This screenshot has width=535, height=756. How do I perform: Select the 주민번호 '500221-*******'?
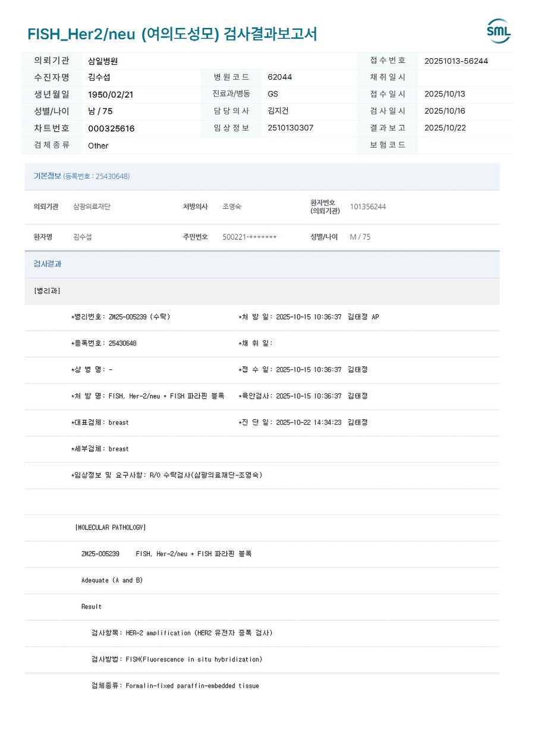(x=250, y=237)
